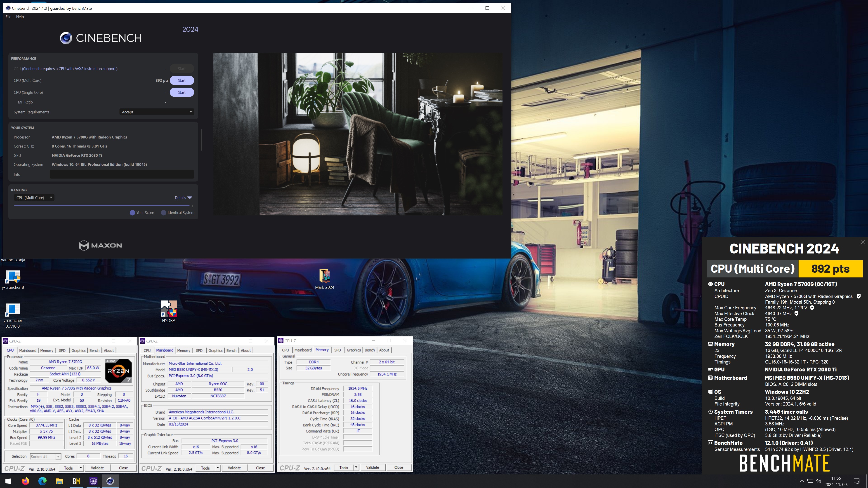Open Details filter icon in Ranking
The image size is (868, 488).
tap(190, 198)
